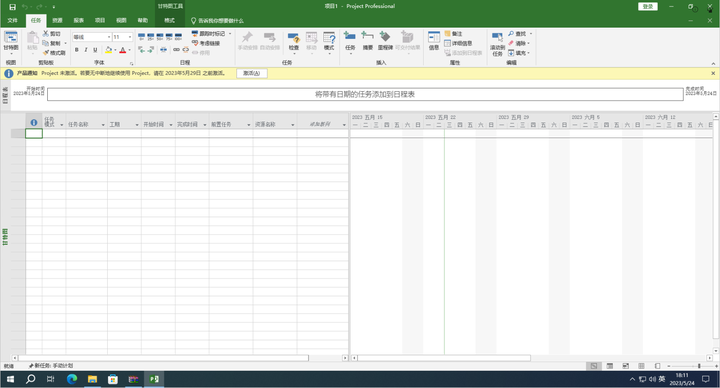
Task: Move the zoom slider in status bar
Action: (699, 366)
